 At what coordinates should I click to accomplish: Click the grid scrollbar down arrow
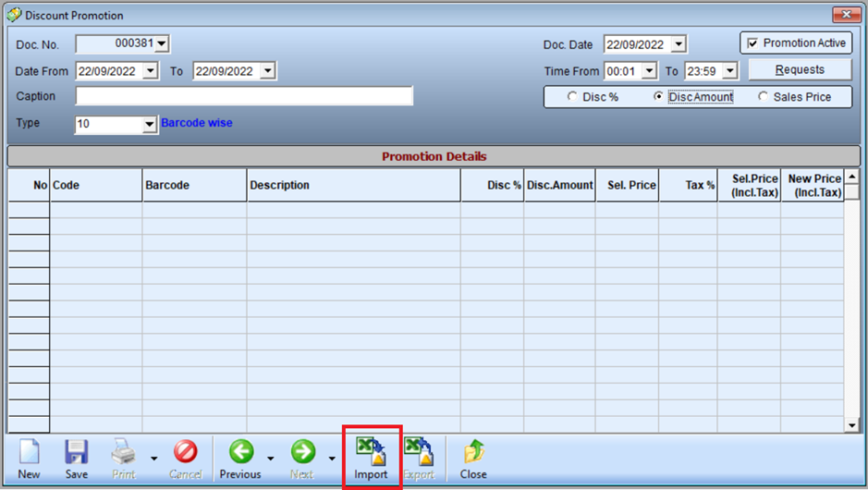[852, 425]
